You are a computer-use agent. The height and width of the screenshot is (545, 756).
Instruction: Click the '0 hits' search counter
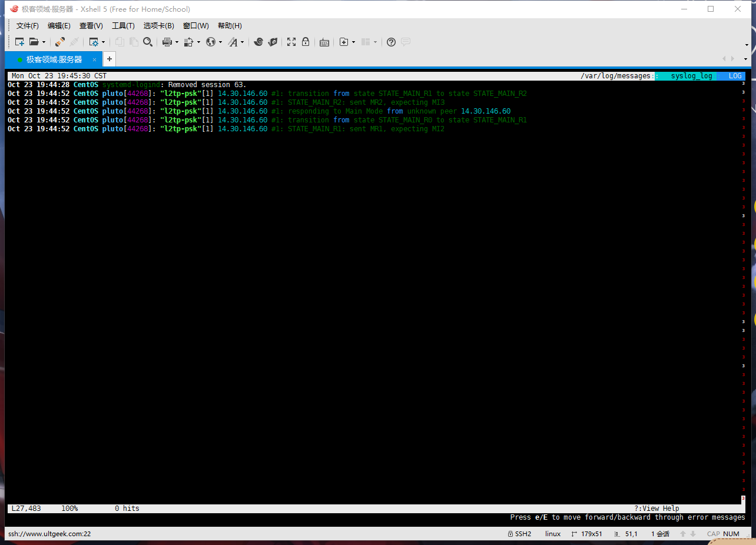(x=127, y=509)
